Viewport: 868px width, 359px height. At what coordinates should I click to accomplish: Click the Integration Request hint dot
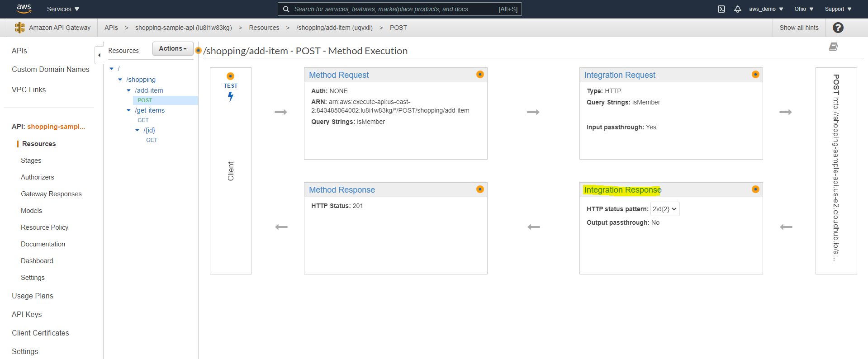755,75
